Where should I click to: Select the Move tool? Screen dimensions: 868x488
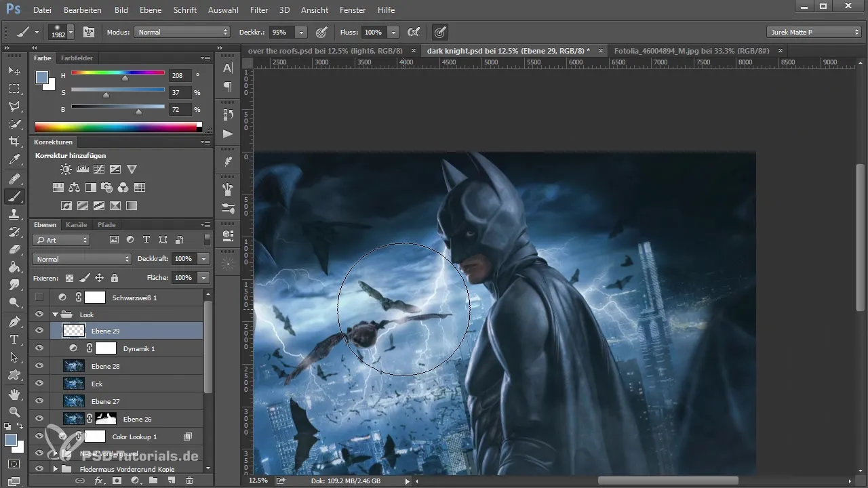(14, 70)
